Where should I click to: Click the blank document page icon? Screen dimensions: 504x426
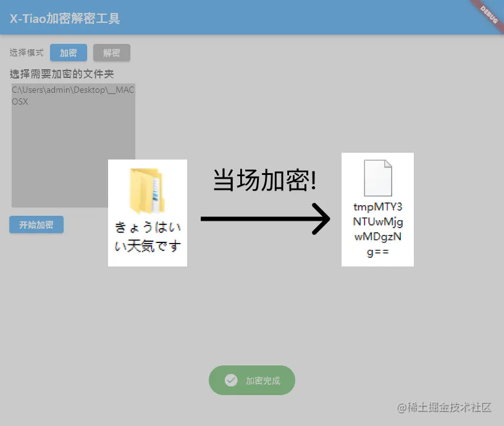[377, 179]
